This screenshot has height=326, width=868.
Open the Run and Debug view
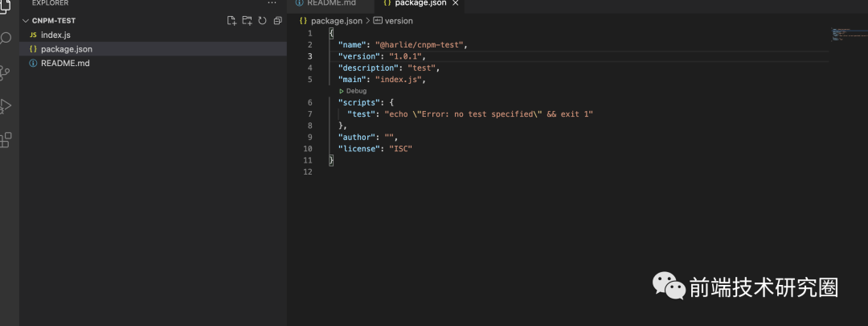point(6,106)
